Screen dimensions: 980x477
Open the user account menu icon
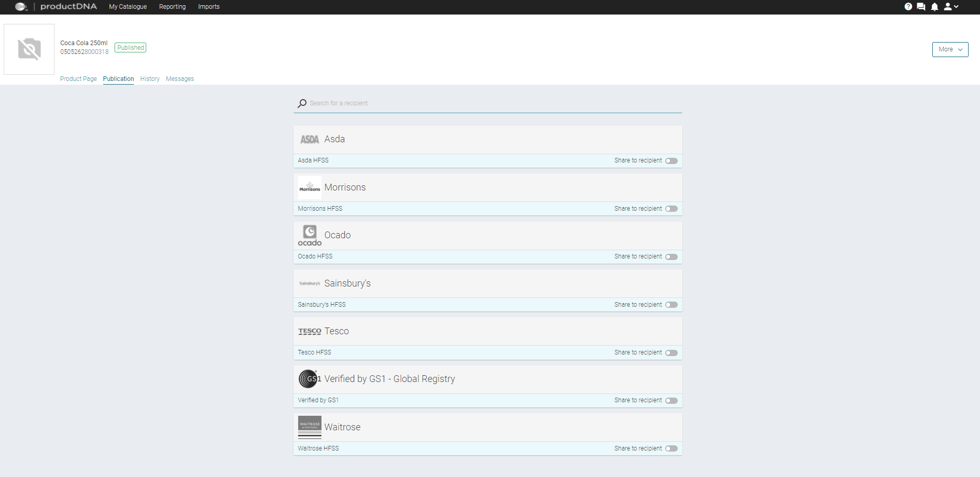point(951,7)
